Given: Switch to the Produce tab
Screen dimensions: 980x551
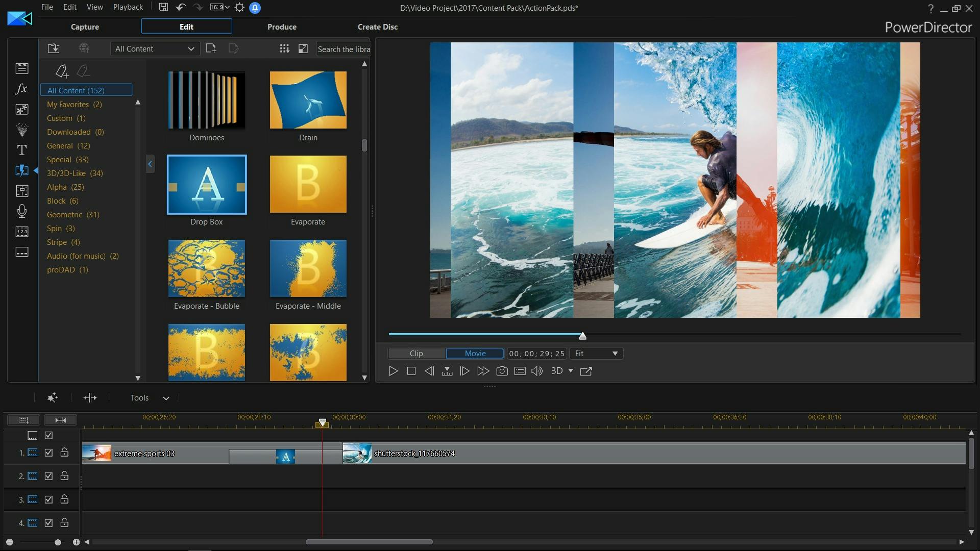Looking at the screenshot, I should coord(282,27).
